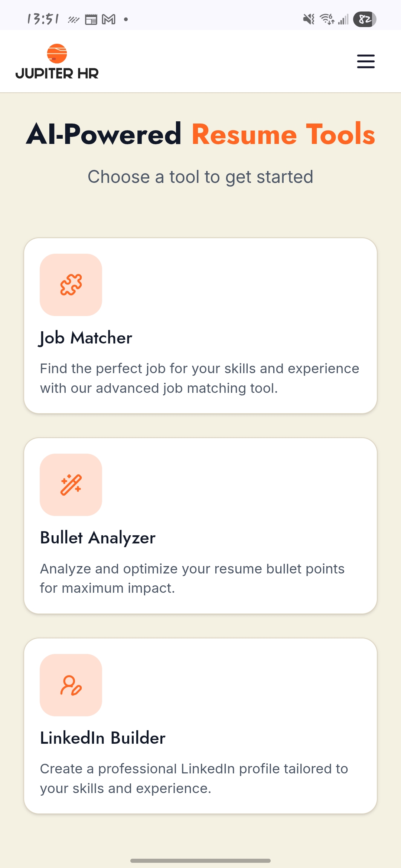Tap the status bar clock

pos(43,19)
